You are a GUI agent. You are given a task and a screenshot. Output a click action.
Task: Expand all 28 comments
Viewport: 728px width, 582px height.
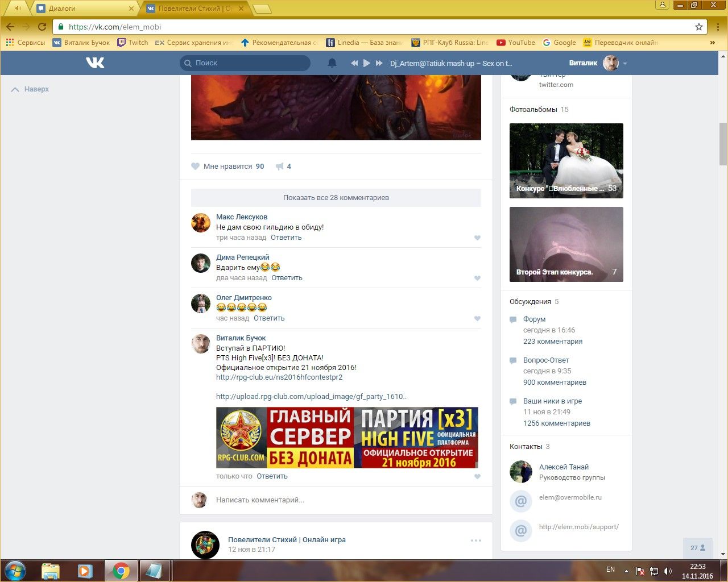pos(336,198)
